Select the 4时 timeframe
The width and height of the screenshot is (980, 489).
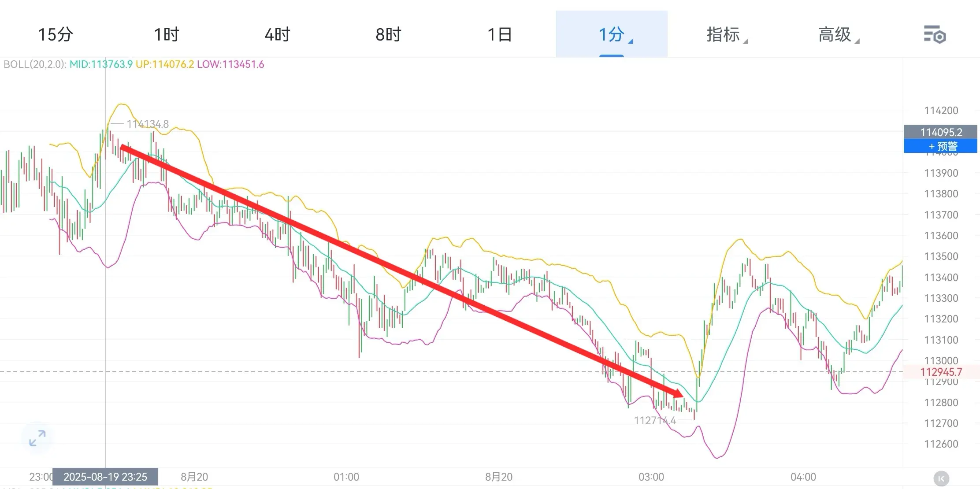pos(278,34)
